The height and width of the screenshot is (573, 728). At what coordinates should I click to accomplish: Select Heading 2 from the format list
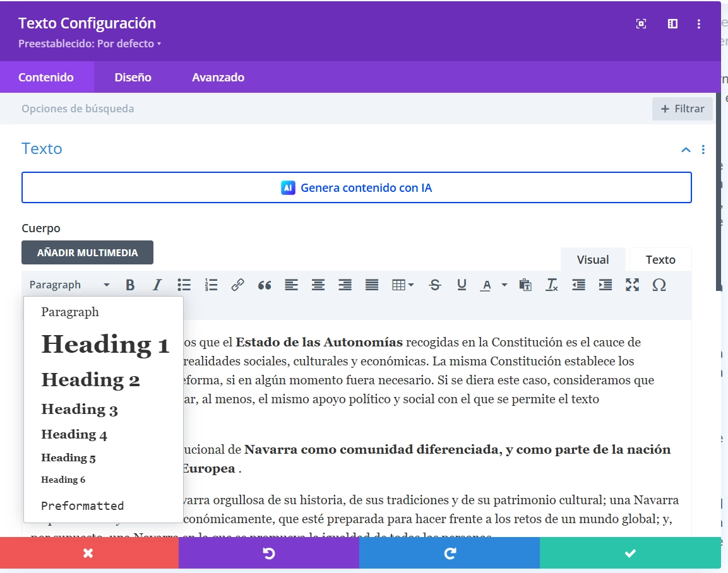pyautogui.click(x=104, y=379)
